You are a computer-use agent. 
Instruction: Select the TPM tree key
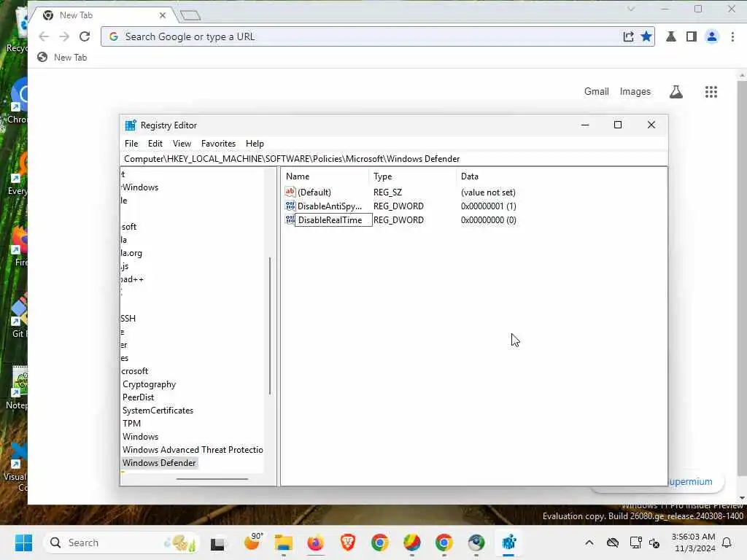pos(131,424)
